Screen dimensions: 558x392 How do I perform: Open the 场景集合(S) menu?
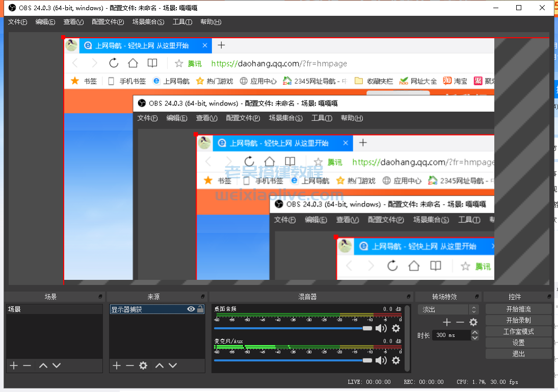(148, 22)
